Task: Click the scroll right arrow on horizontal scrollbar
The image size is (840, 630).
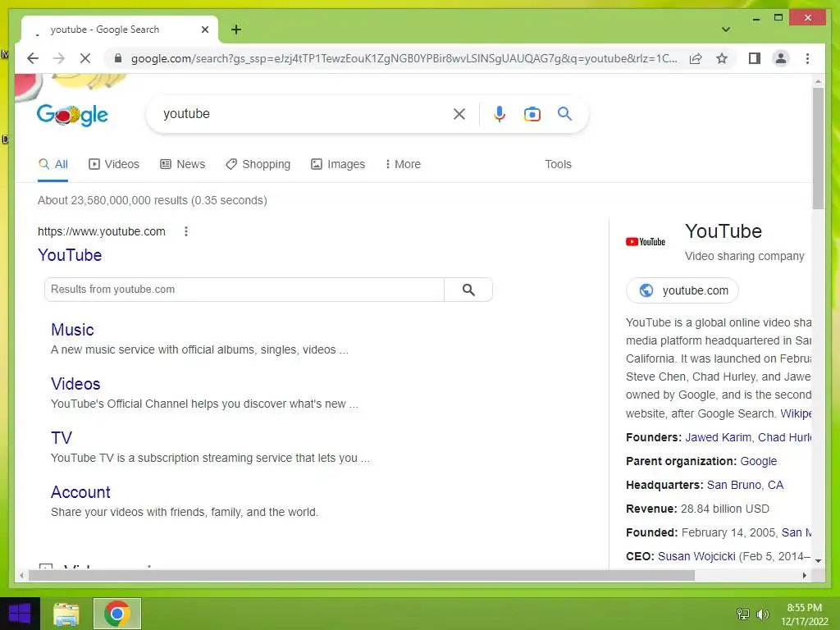Action: tap(804, 575)
